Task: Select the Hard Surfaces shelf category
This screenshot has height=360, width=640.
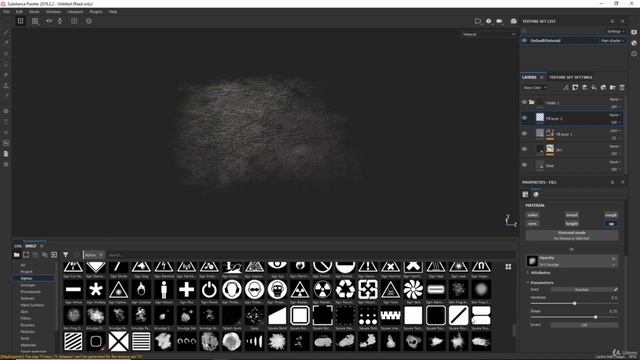Action: coord(32,305)
